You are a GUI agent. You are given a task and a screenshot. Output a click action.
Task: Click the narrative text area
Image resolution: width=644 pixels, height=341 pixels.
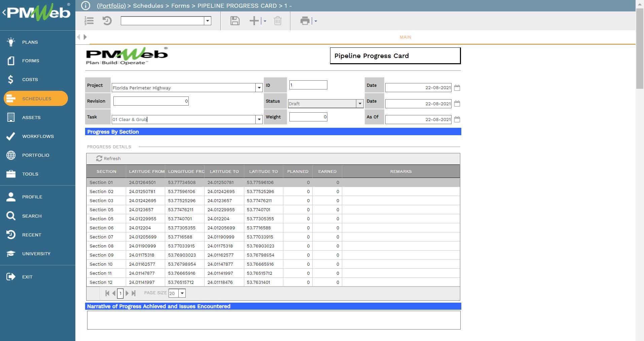[x=274, y=320]
